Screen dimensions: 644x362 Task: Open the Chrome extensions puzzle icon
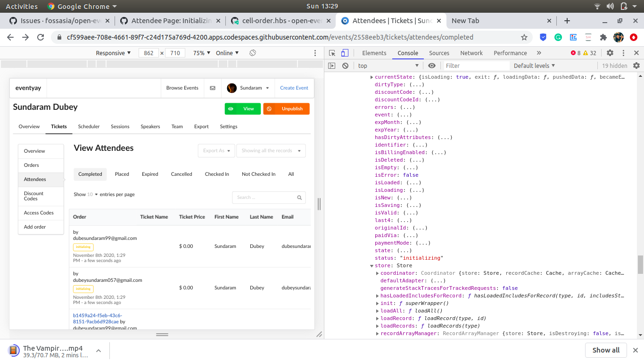click(x=603, y=37)
